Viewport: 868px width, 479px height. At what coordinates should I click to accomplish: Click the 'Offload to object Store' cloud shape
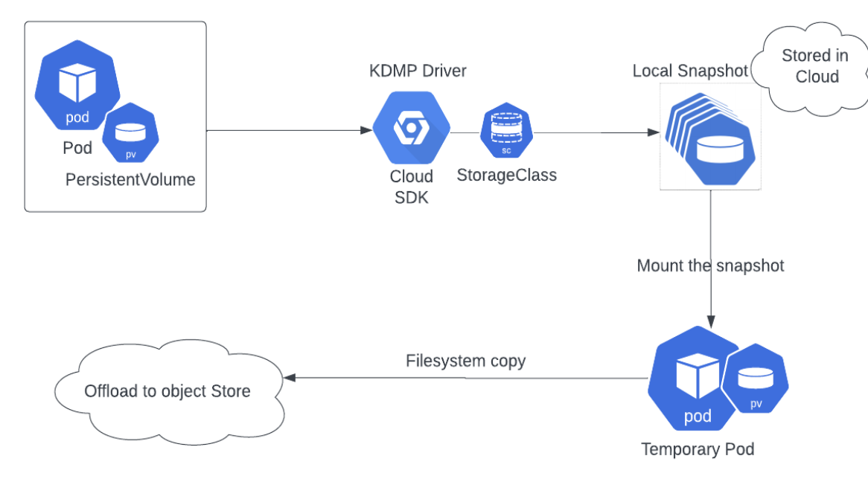[167, 391]
